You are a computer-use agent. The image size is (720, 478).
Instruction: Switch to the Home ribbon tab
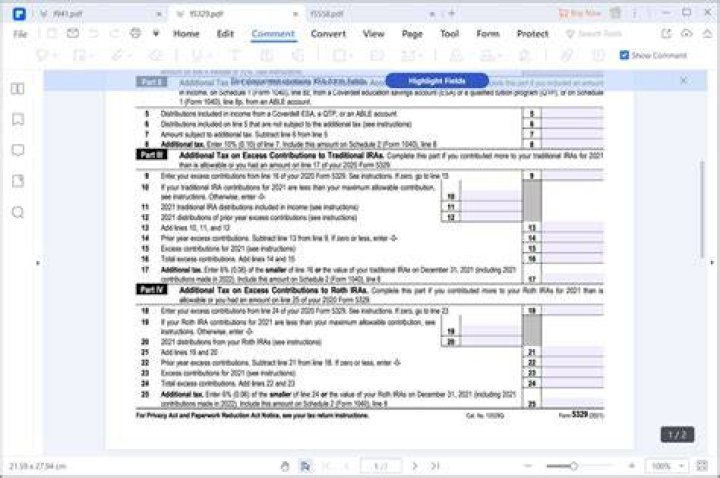pyautogui.click(x=186, y=34)
